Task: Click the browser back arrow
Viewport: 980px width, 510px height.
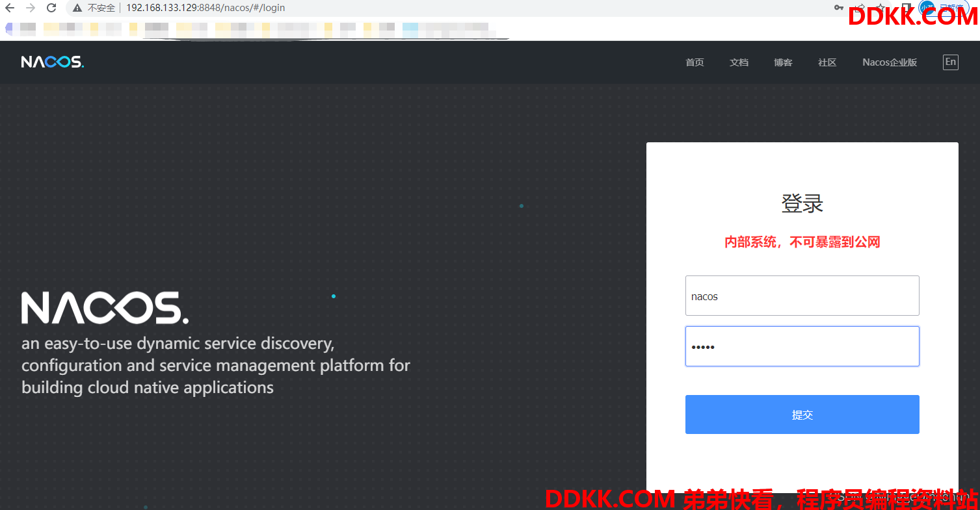Action: click(9, 8)
